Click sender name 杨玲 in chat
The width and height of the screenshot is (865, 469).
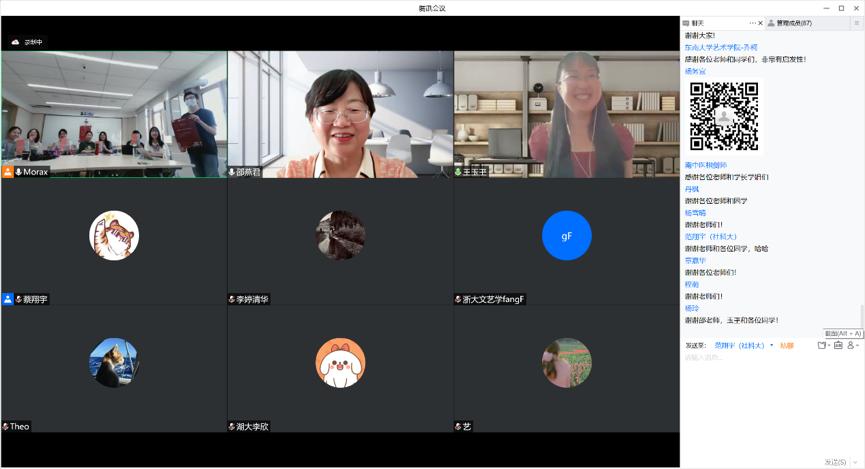coord(692,308)
